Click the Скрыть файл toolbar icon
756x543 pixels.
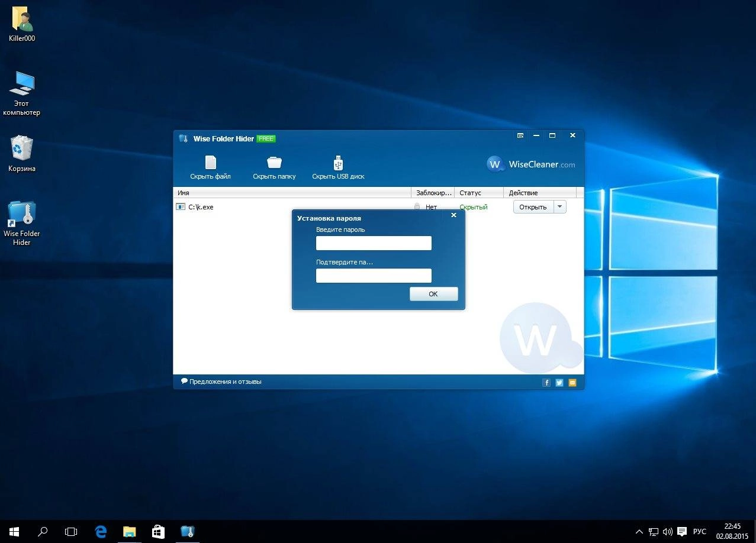tap(210, 167)
